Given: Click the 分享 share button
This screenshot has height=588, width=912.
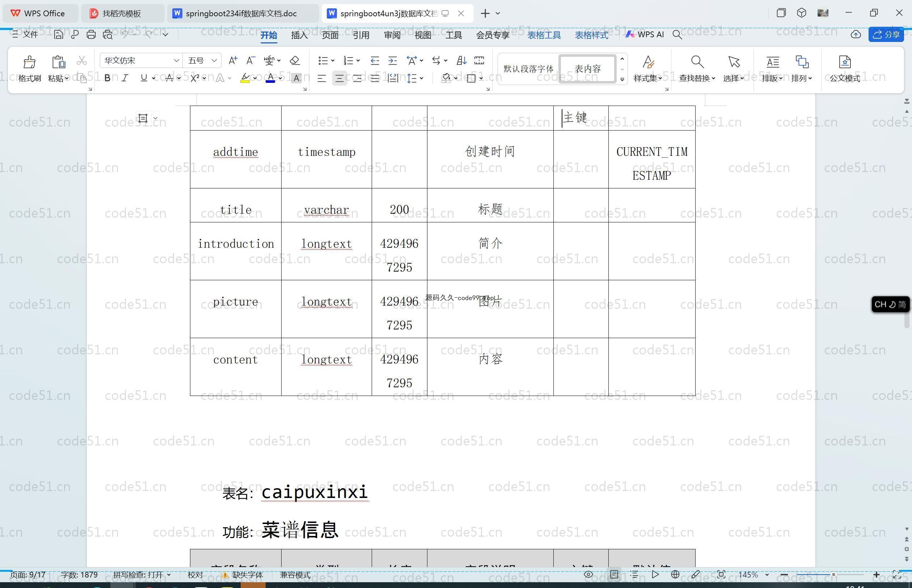Looking at the screenshot, I should point(886,35).
